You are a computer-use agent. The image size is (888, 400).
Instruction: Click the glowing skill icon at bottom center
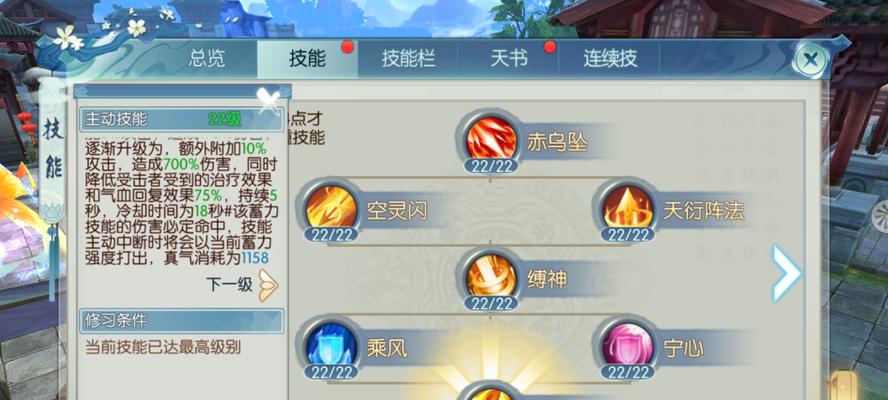click(490, 394)
